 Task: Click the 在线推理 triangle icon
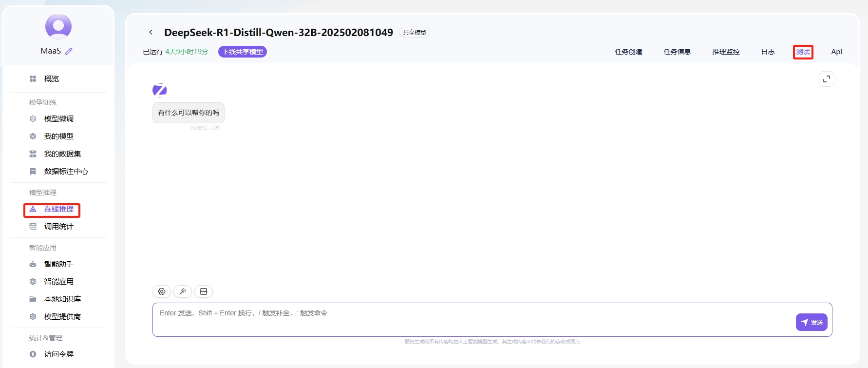coord(33,209)
